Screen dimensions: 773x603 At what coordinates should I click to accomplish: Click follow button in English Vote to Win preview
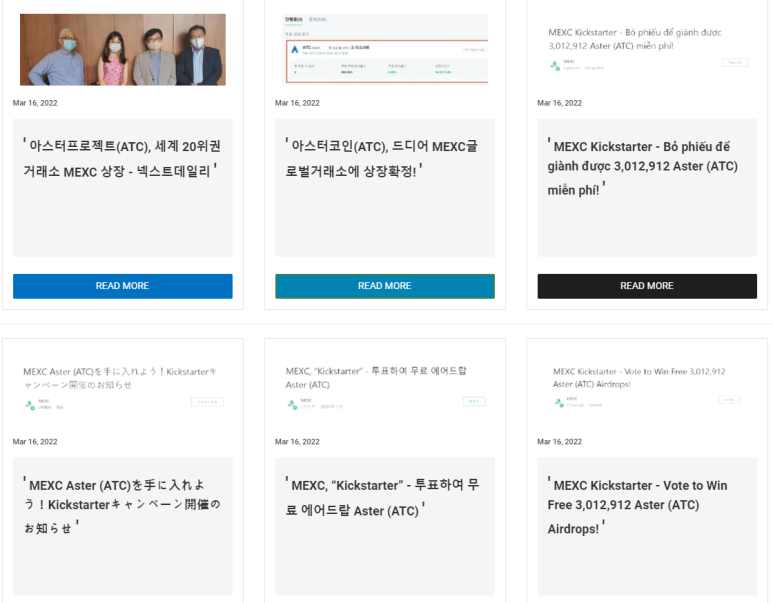pos(729,399)
